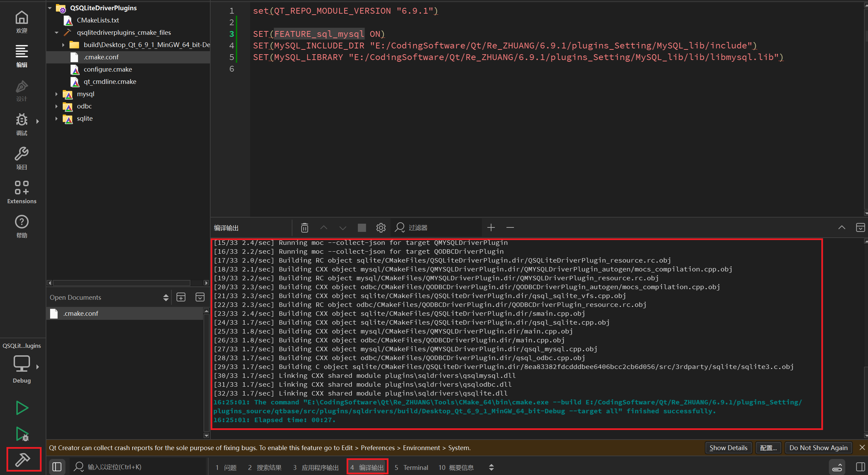Collapse the qsqlitedriverplugins_cmake_files node
The image size is (868, 475).
57,33
